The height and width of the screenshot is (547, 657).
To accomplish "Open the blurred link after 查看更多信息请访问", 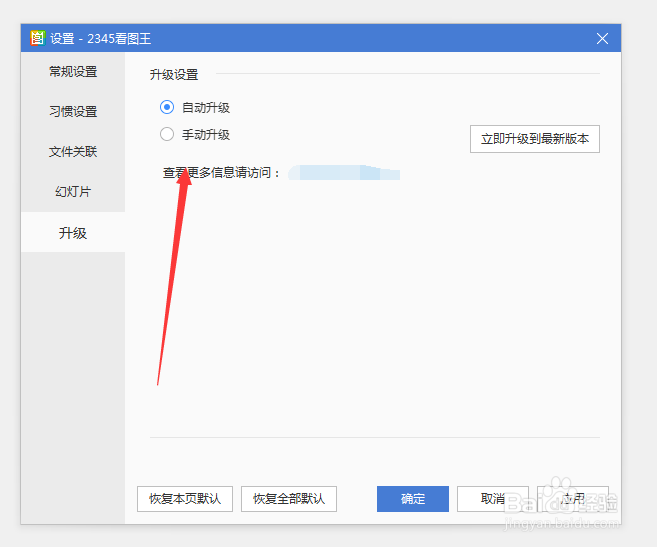I will coord(344,172).
